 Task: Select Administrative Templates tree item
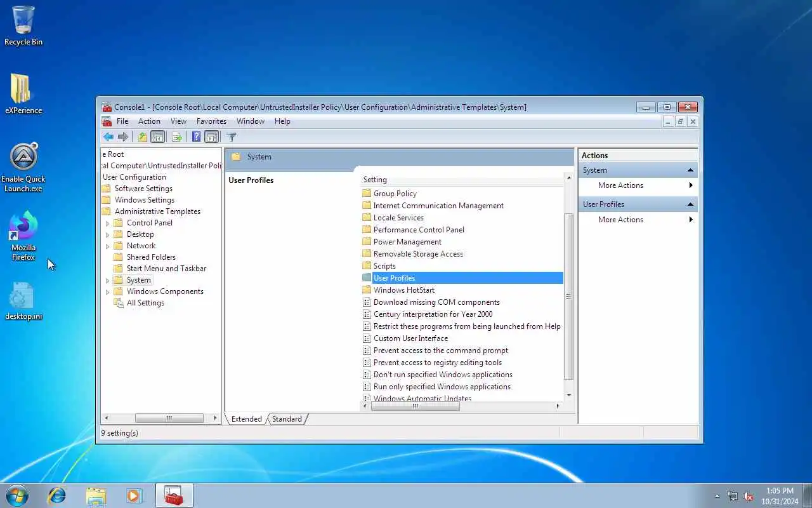[157, 211]
